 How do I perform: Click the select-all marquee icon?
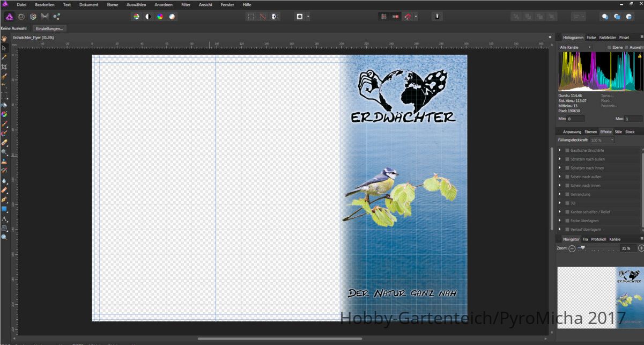(x=250, y=17)
